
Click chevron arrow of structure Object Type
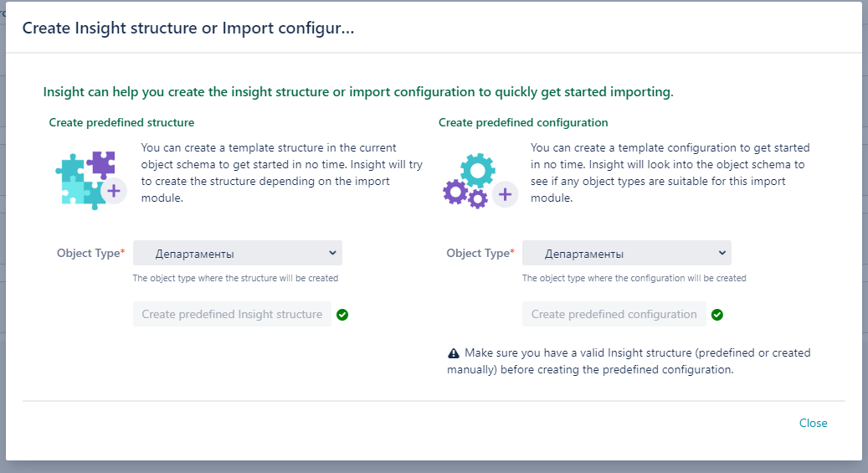(x=332, y=253)
